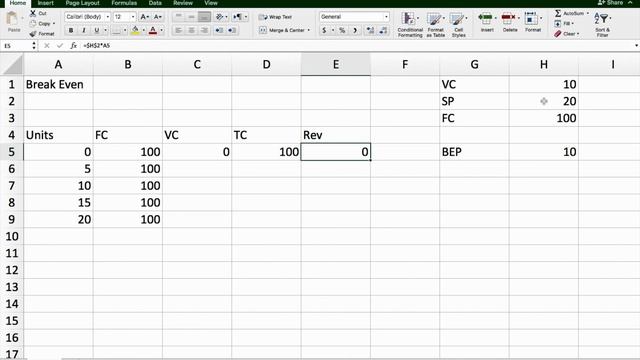Open the Fill menu
Image resolution: width=640 pixels, height=360 pixels.
(x=564, y=24)
